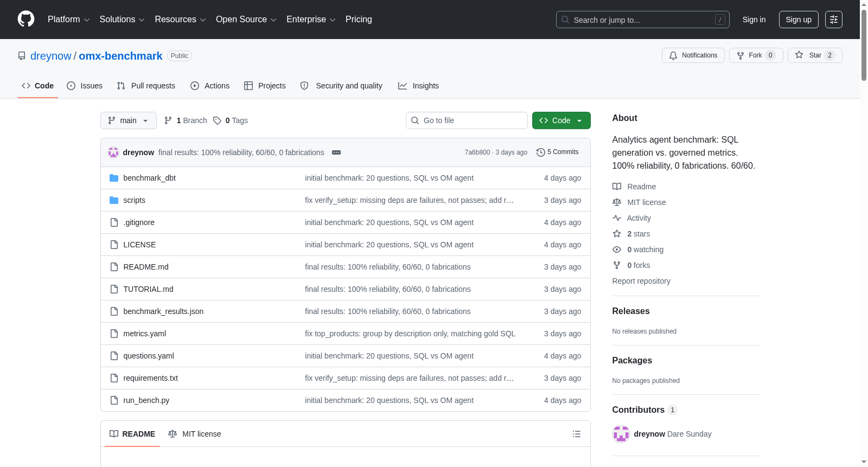The height and width of the screenshot is (467, 868).
Task: Expand the Solutions menu
Action: point(122,20)
